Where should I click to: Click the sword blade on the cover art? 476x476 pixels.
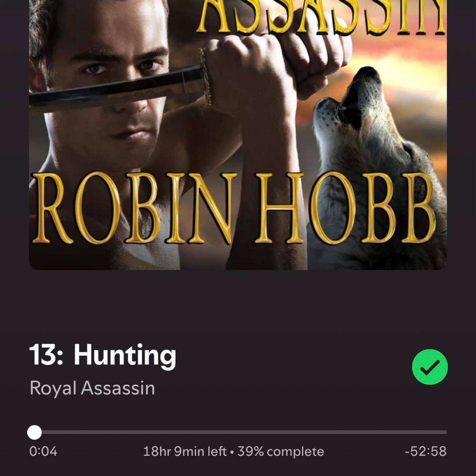pyautogui.click(x=115, y=89)
